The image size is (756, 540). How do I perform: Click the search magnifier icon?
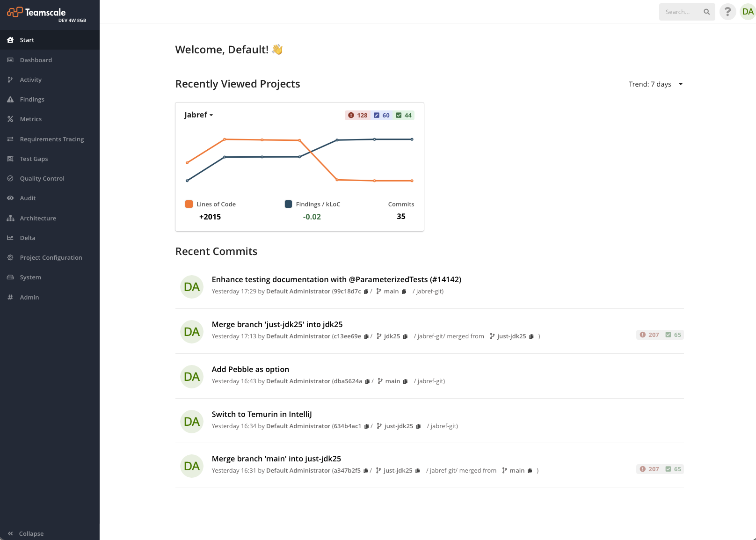tap(706, 12)
